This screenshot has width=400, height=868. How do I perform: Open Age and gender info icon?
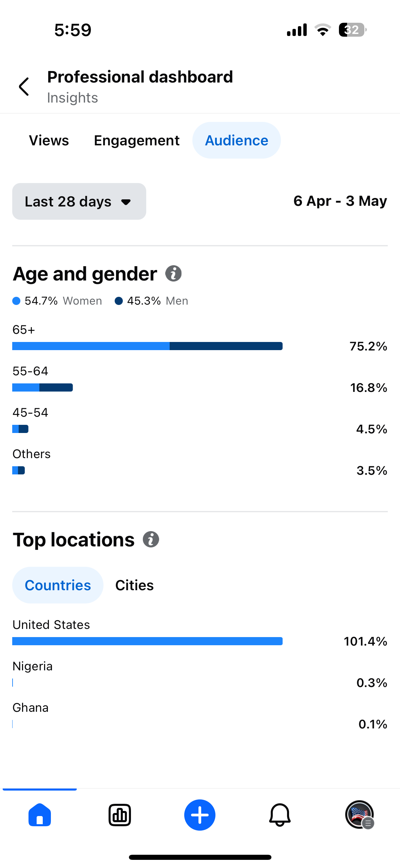pos(173,273)
